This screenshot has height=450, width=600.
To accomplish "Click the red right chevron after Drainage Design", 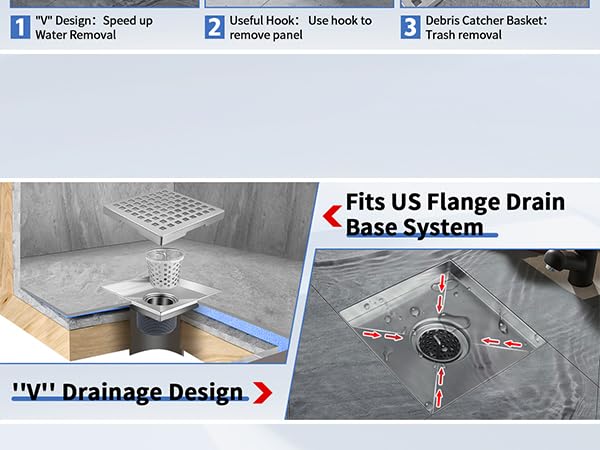I will click(x=262, y=393).
